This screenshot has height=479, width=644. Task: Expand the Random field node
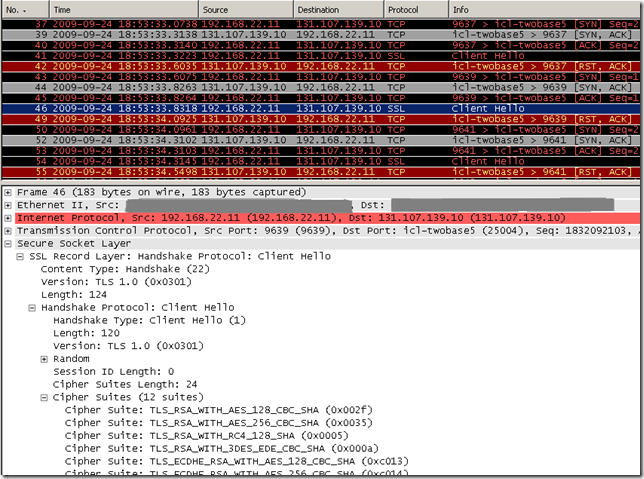coord(44,359)
